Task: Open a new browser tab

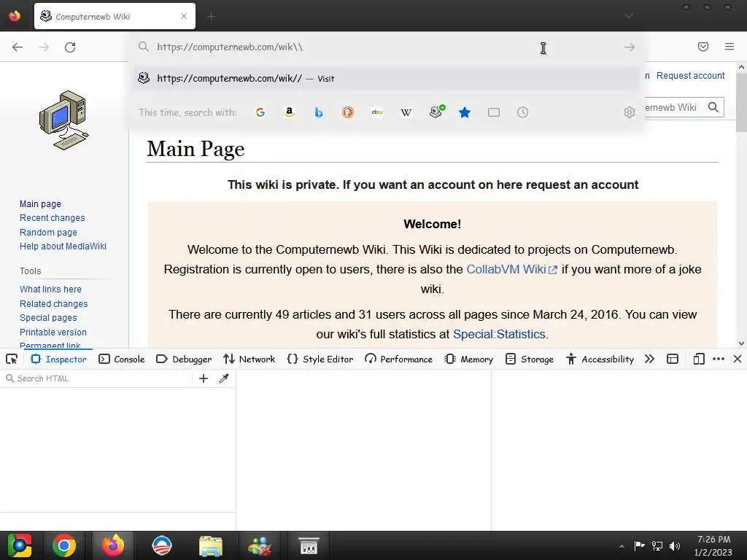Action: pyautogui.click(x=211, y=17)
